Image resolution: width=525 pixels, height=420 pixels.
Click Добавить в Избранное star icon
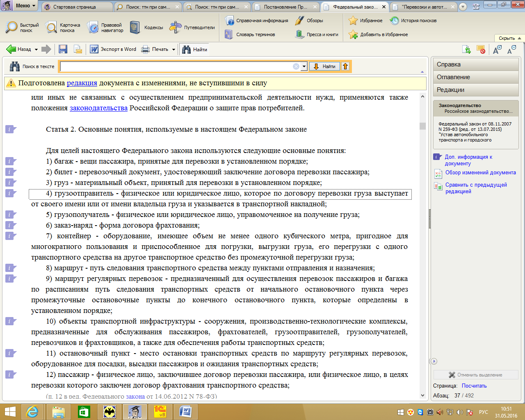pos(378,34)
